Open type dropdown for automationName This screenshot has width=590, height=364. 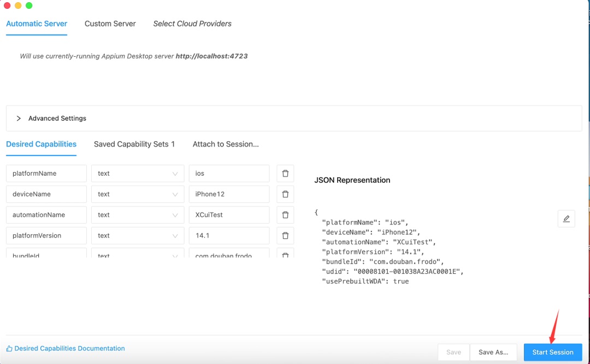(x=137, y=215)
